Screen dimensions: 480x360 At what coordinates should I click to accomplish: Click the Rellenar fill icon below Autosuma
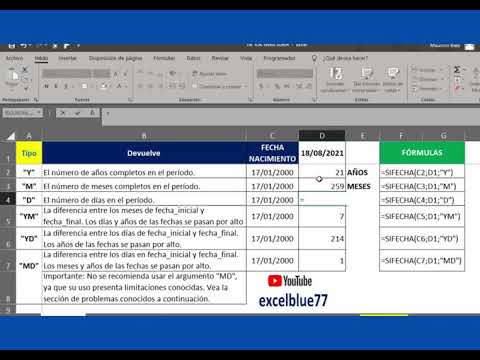click(x=457, y=79)
